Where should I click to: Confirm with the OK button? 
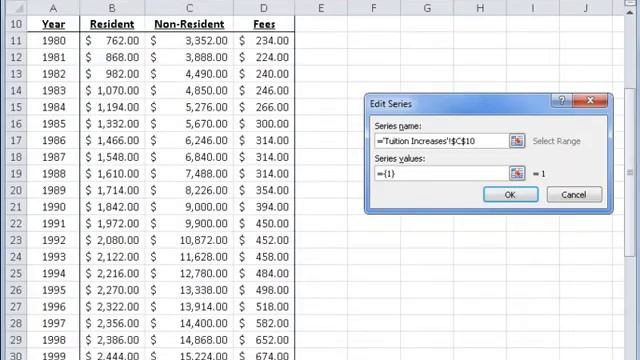point(510,195)
